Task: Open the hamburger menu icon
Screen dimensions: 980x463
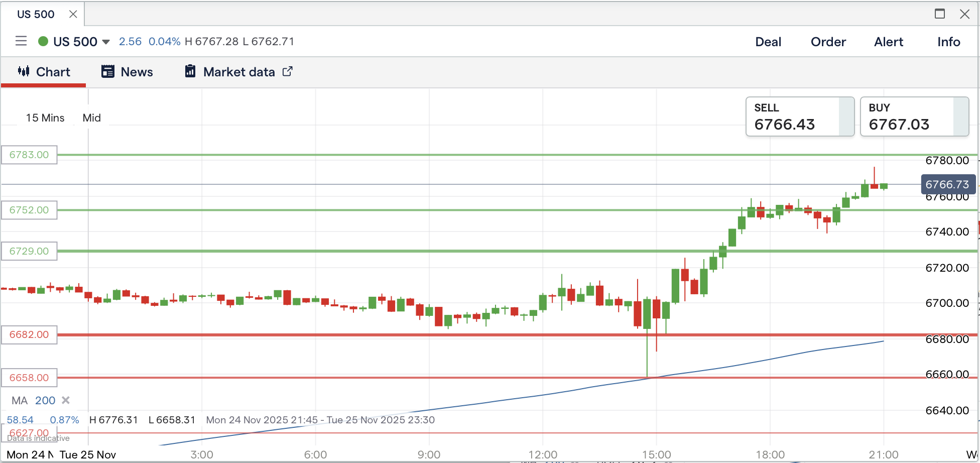Action: (21, 41)
